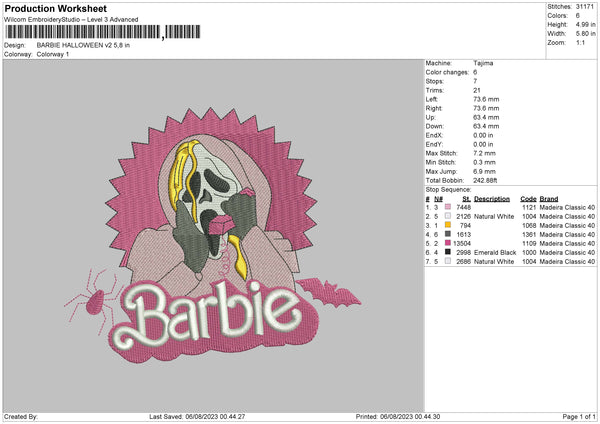
Task: Click the light pink swatch in stop 1
Action: [448, 207]
